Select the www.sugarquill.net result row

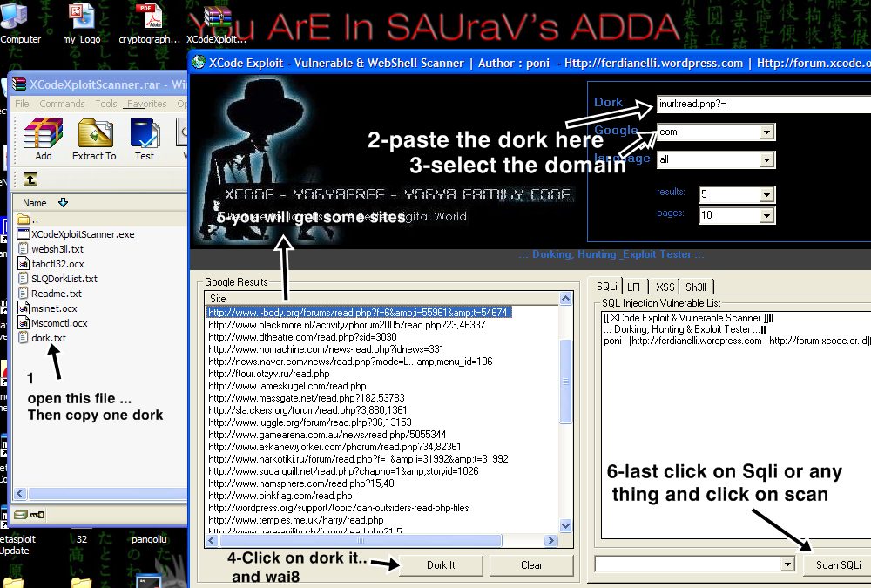click(343, 471)
